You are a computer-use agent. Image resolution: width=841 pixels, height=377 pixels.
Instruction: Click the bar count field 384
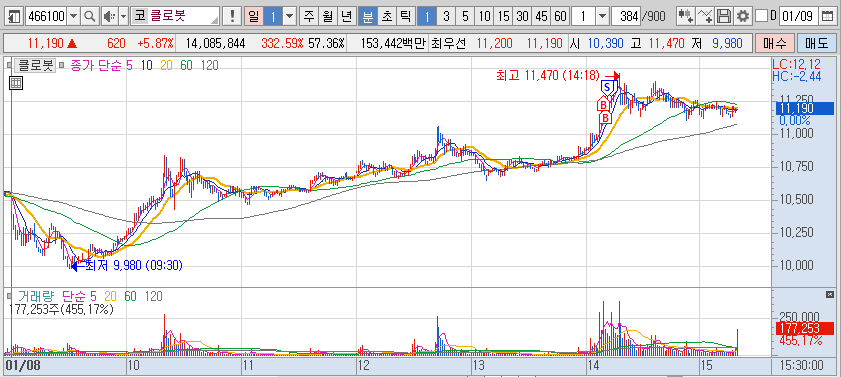626,16
